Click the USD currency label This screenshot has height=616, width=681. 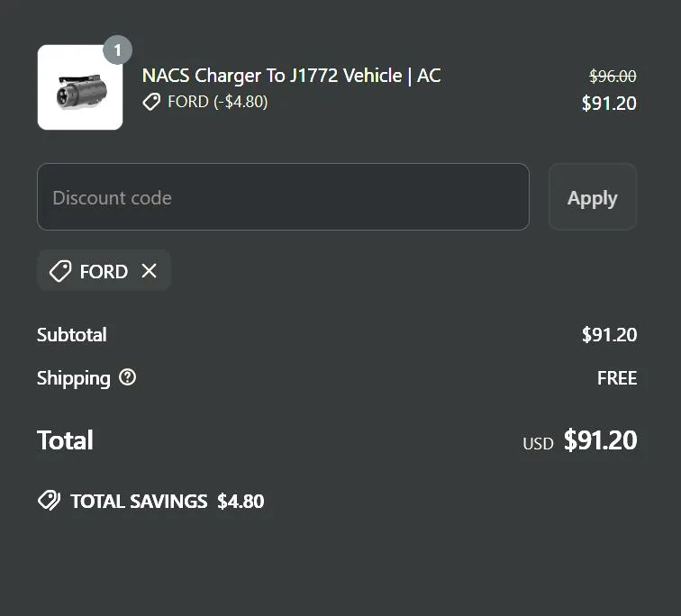[538, 443]
